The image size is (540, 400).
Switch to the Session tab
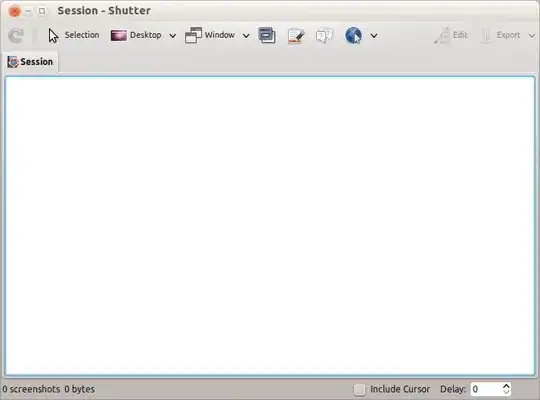point(30,62)
